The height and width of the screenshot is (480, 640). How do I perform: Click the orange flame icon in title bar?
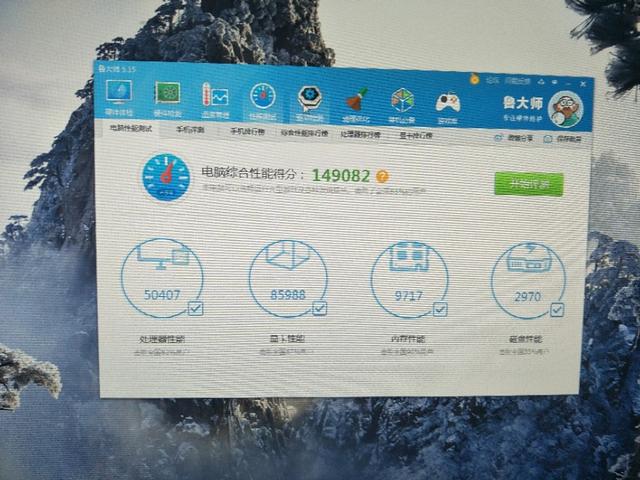[x=474, y=78]
